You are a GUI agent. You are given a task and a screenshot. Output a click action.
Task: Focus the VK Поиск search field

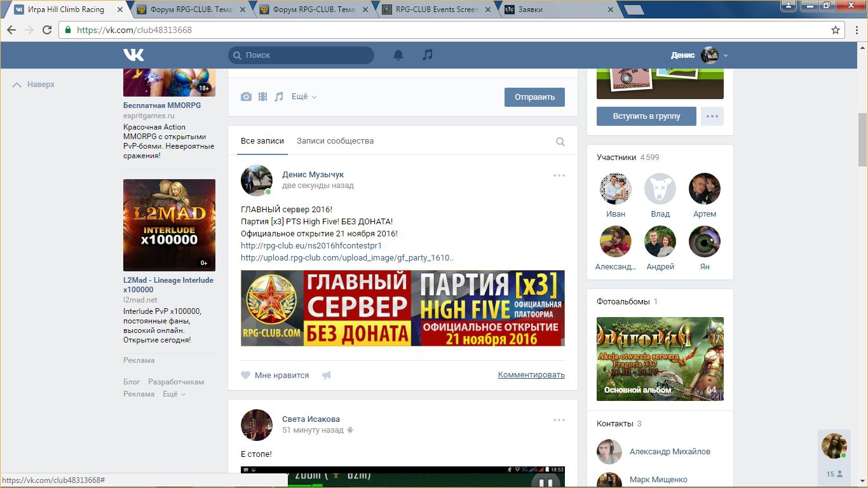[x=301, y=55]
